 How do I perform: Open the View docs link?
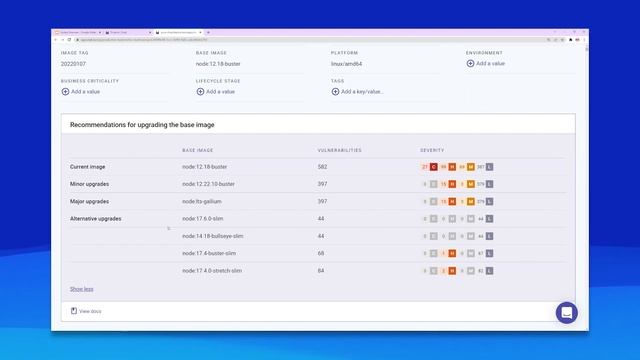[86, 311]
